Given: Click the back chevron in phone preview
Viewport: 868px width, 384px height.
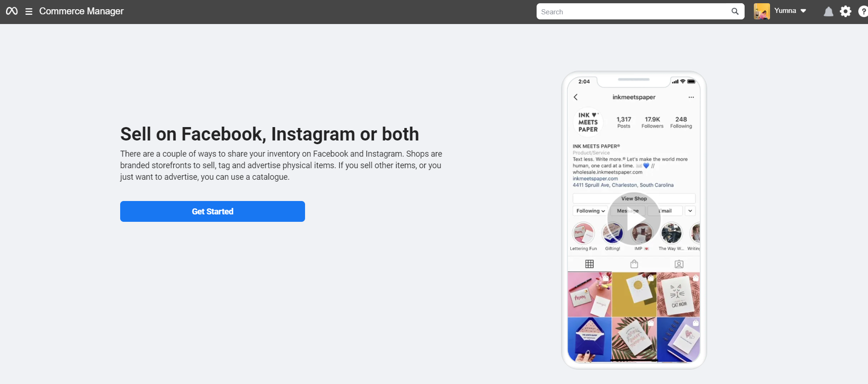Looking at the screenshot, I should [576, 97].
